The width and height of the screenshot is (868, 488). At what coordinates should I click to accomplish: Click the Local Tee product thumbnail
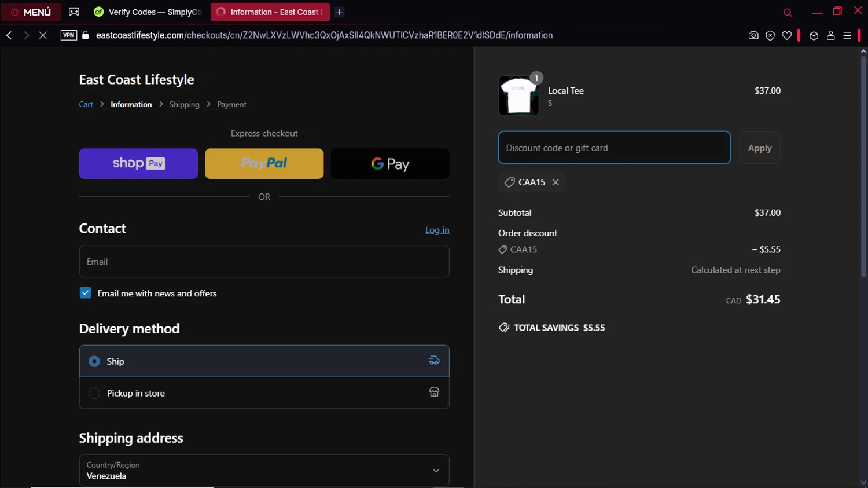[x=518, y=96]
